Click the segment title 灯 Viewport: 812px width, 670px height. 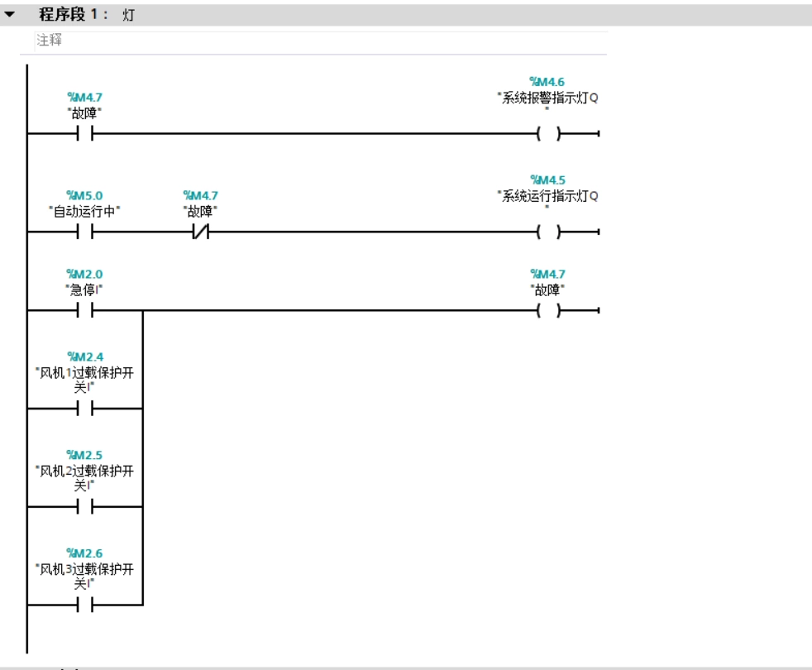pyautogui.click(x=128, y=15)
